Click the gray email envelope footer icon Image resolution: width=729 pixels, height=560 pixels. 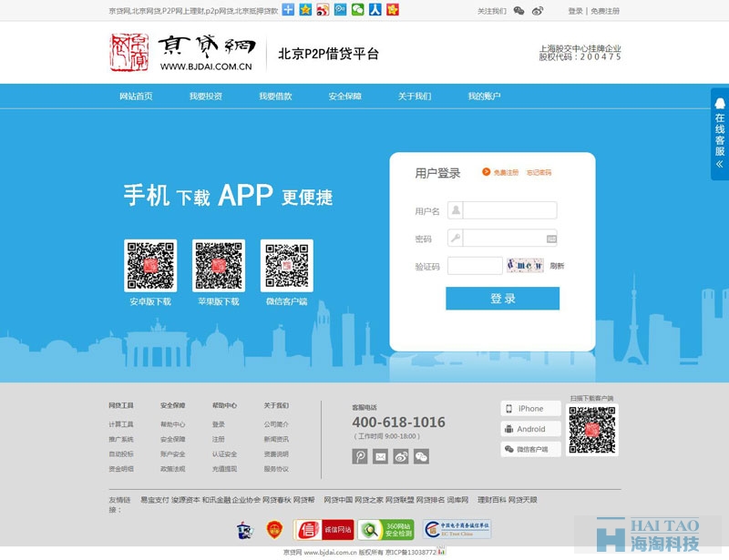point(380,456)
